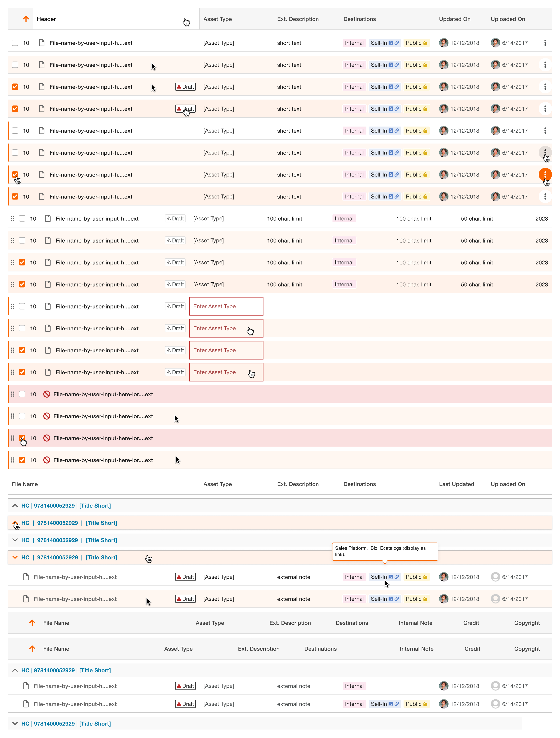Viewport: 560px width, 738px height.
Task: Click the 'Last Updated' column header
Action: (456, 484)
